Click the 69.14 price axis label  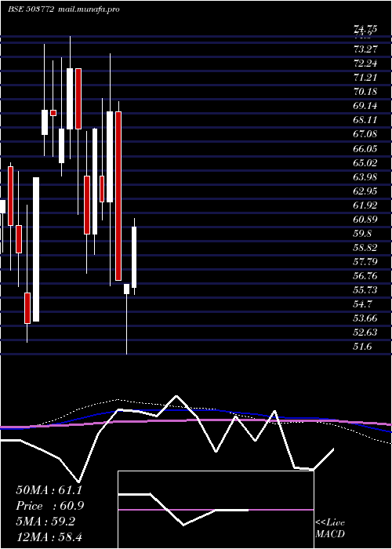[365, 106]
